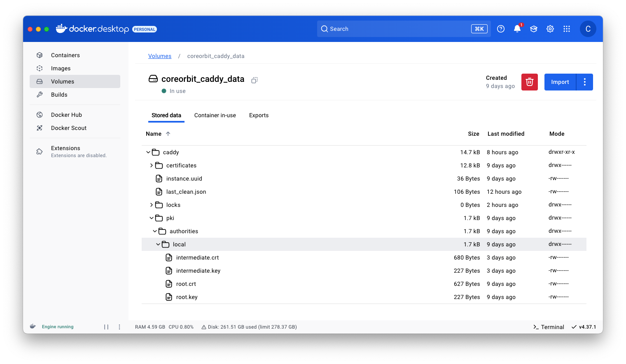Click the Docker Desktop logo
The height and width of the screenshot is (364, 626).
click(93, 29)
